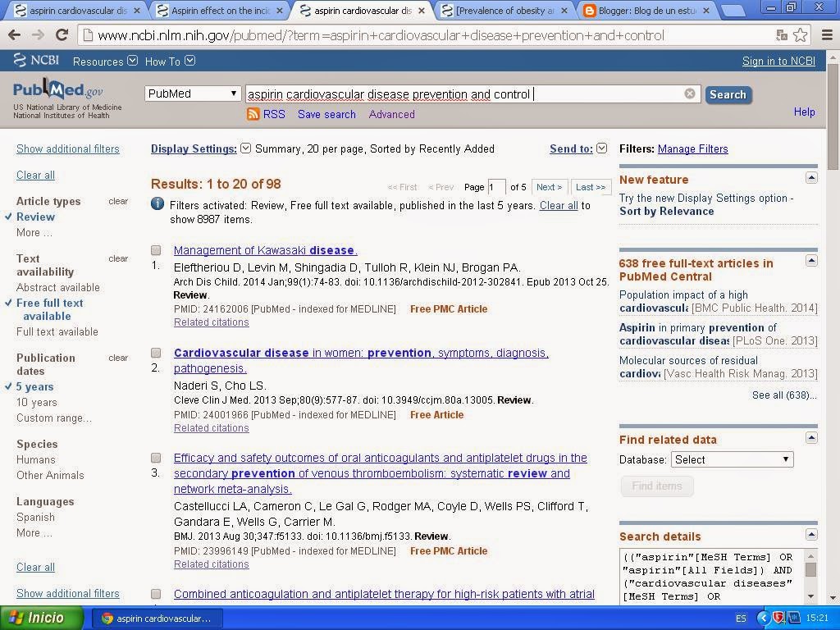Open the Chrome menu icon
The image size is (840, 630).
pyautogui.click(x=827, y=35)
